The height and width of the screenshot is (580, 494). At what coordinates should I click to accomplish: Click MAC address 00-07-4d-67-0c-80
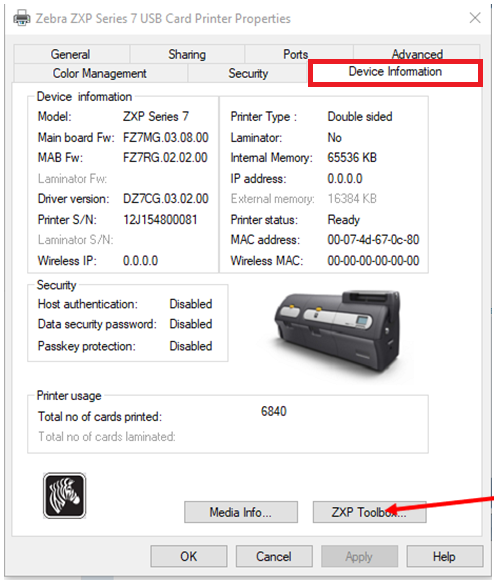373,240
